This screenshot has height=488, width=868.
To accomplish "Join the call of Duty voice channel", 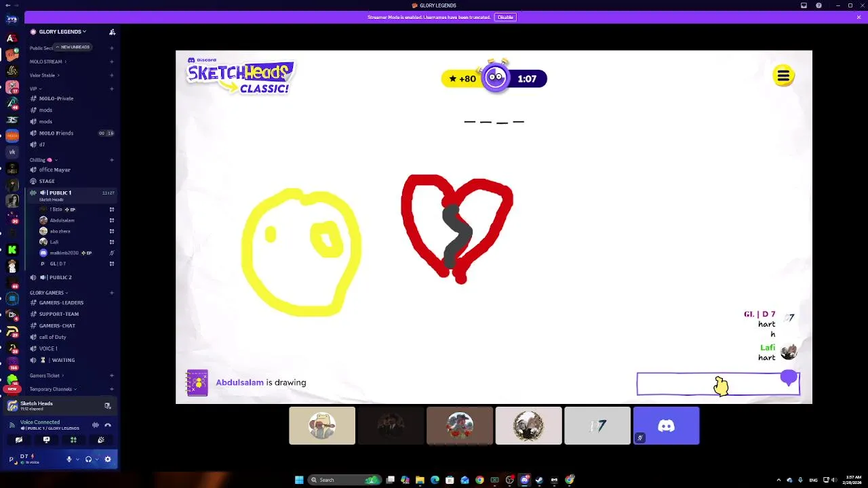I will click(73, 337).
